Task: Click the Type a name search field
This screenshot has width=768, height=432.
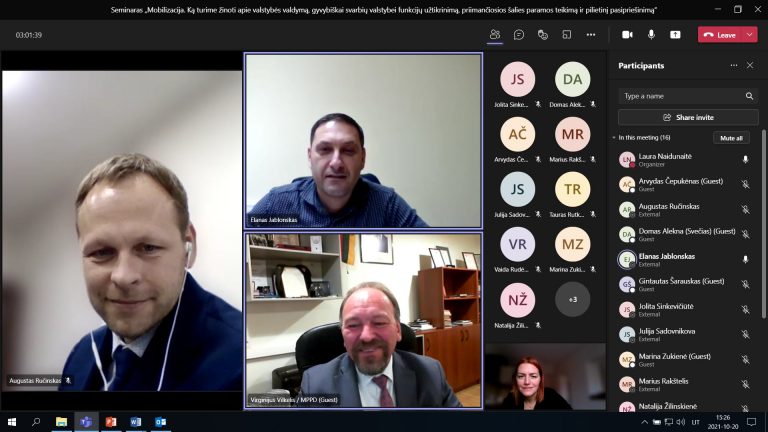Action: click(x=688, y=96)
